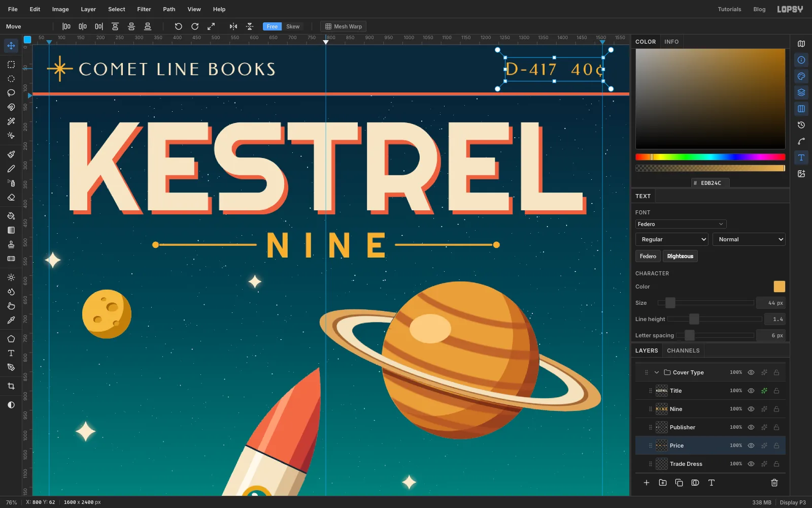Delete layer with the trash icon
This screenshot has height=508, width=812.
(774, 483)
